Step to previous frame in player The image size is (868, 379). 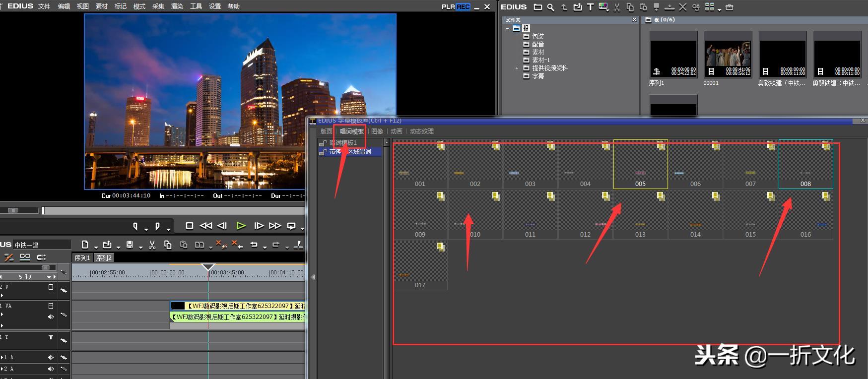pyautogui.click(x=222, y=226)
